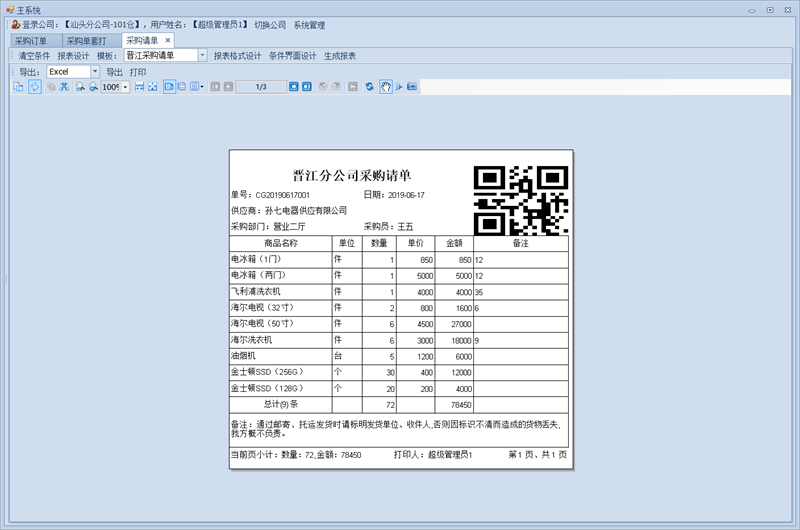
Task: Click the 打印 print button
Action: (138, 72)
